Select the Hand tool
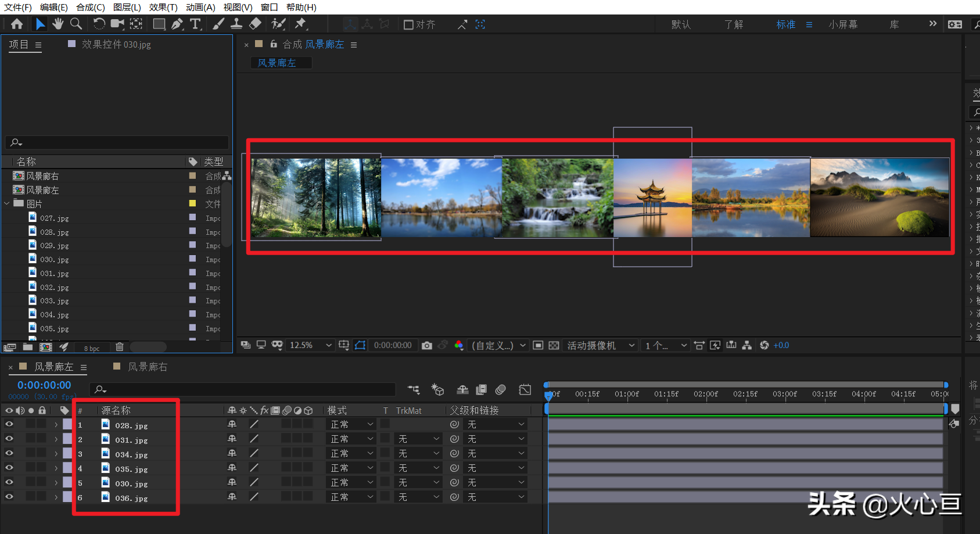The height and width of the screenshot is (534, 980). pos(58,24)
